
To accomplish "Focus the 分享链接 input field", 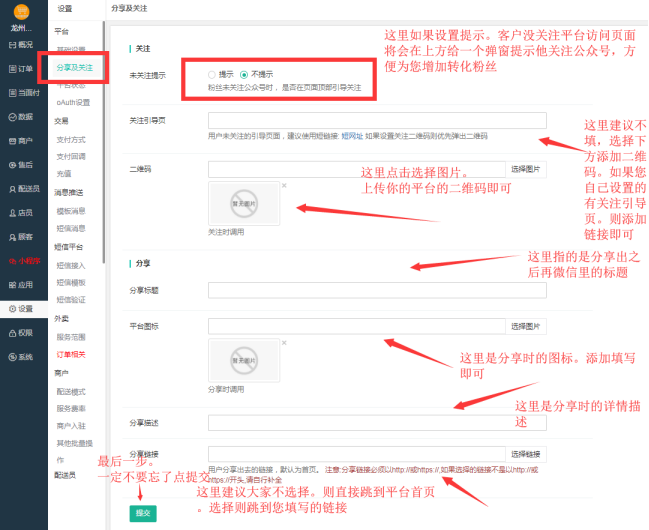I will click(x=357, y=454).
